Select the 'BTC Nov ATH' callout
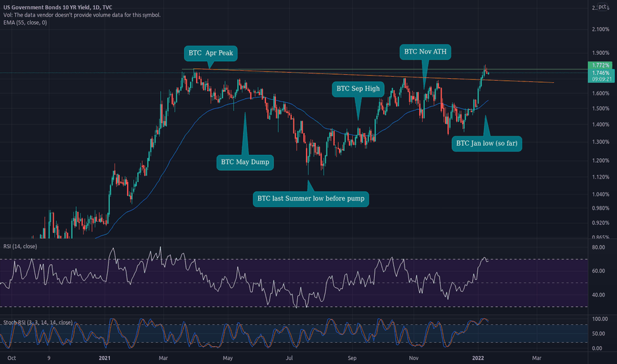 tap(426, 52)
